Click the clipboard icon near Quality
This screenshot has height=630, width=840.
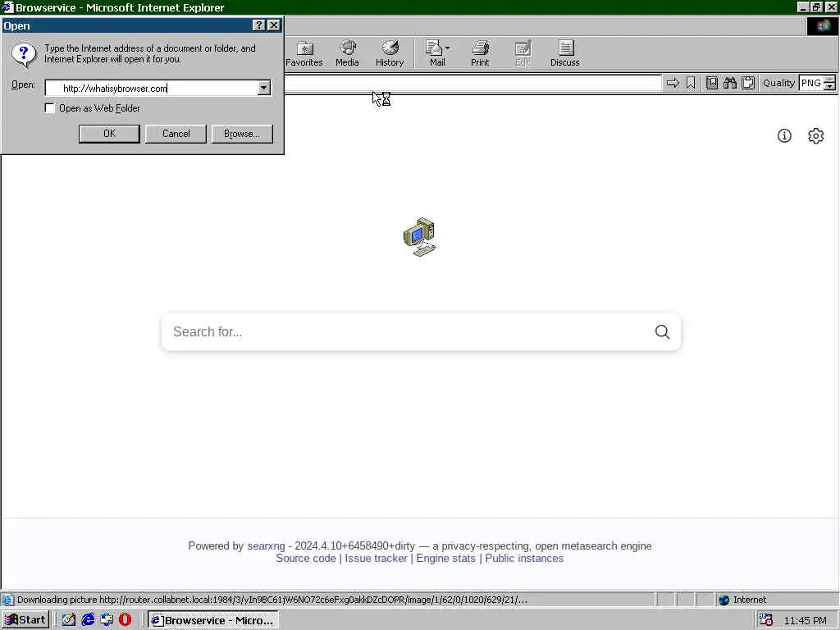(x=748, y=83)
